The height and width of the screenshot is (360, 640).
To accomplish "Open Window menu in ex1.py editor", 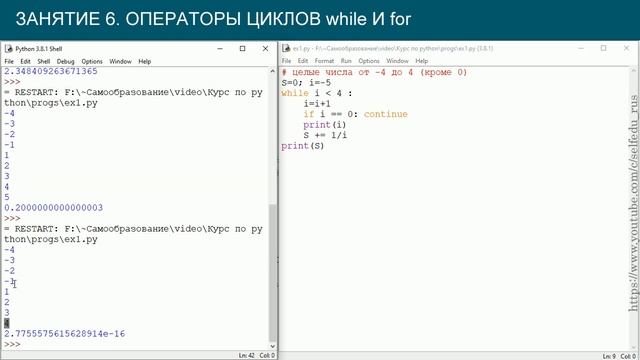I will click(x=397, y=61).
